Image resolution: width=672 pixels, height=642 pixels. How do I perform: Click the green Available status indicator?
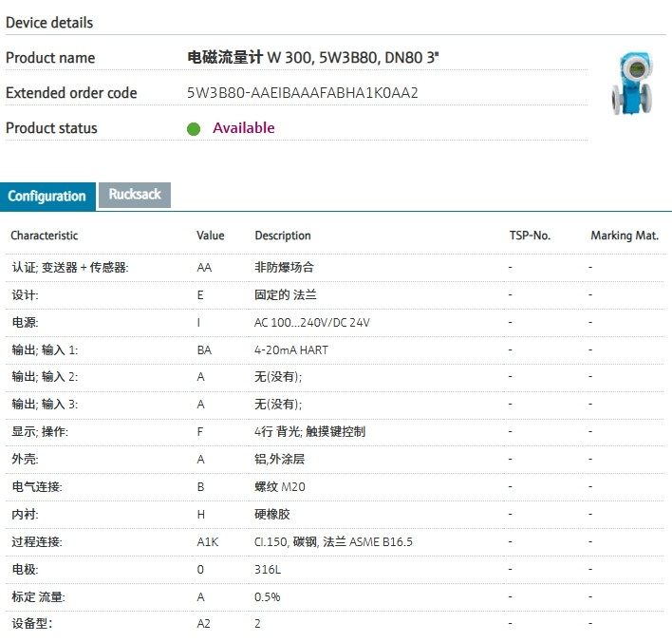coord(194,129)
